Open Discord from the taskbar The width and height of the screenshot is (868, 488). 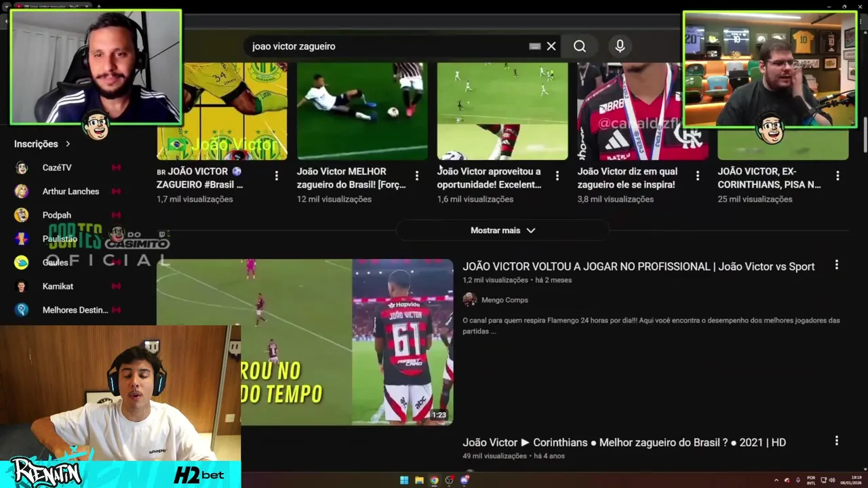(464, 480)
